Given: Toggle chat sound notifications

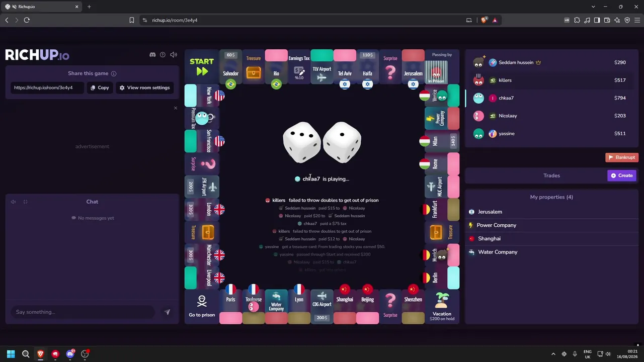Looking at the screenshot, I should (14, 202).
